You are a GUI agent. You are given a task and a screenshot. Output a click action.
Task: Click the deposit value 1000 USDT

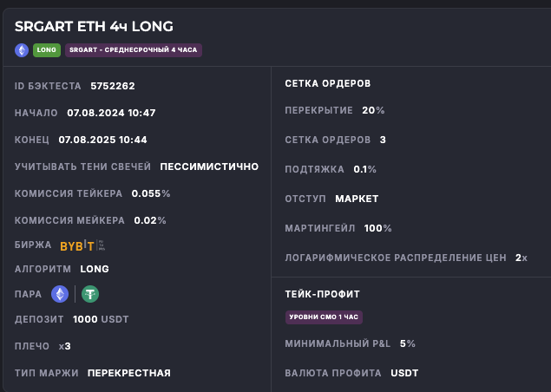tap(101, 319)
